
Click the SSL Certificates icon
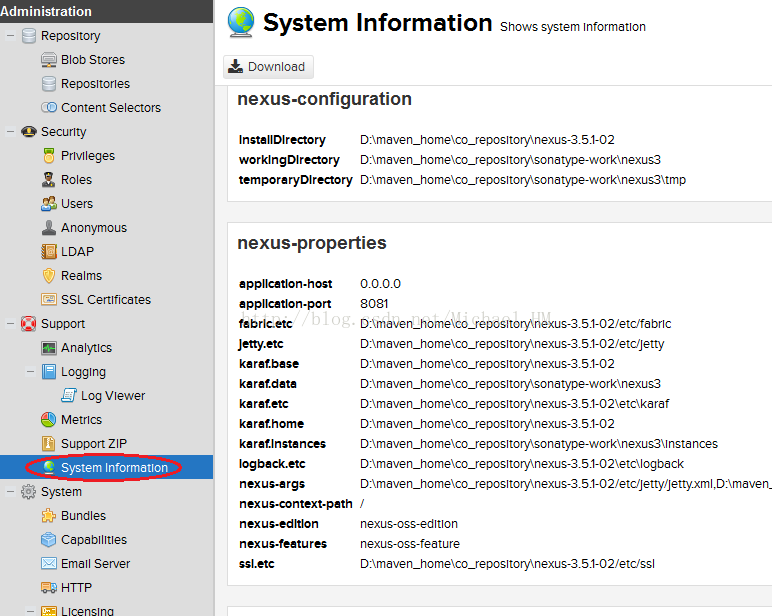pos(49,299)
